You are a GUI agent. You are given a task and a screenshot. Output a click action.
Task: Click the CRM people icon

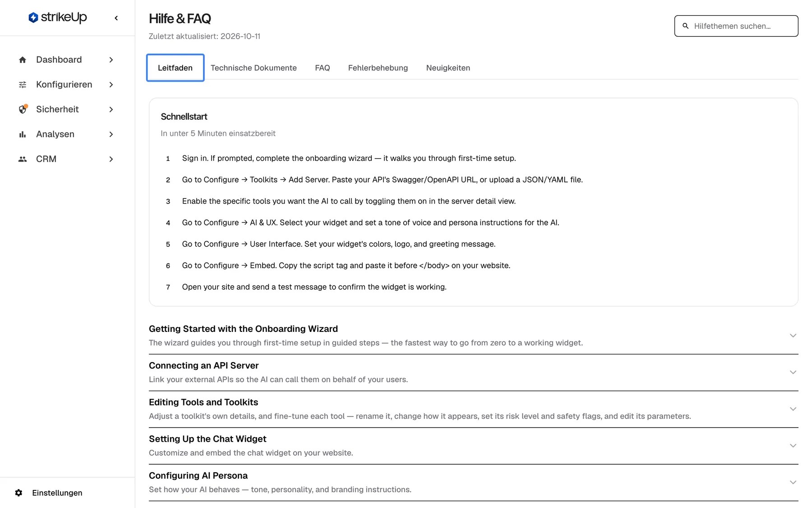click(23, 159)
